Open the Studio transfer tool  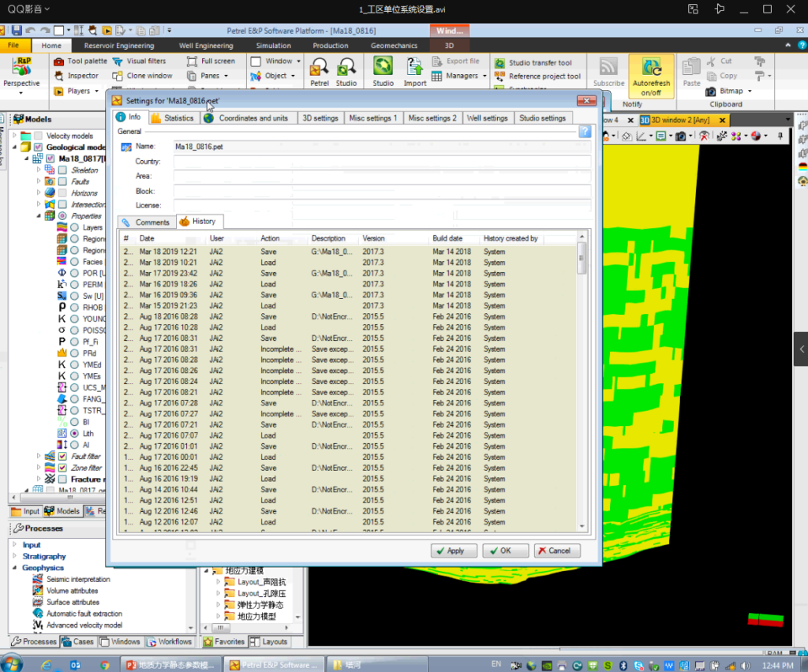533,62
